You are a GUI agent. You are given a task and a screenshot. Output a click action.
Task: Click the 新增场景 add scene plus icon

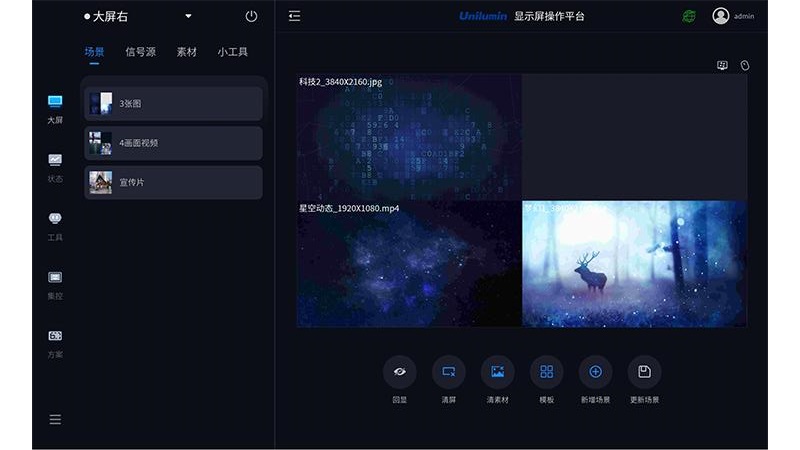pos(595,372)
